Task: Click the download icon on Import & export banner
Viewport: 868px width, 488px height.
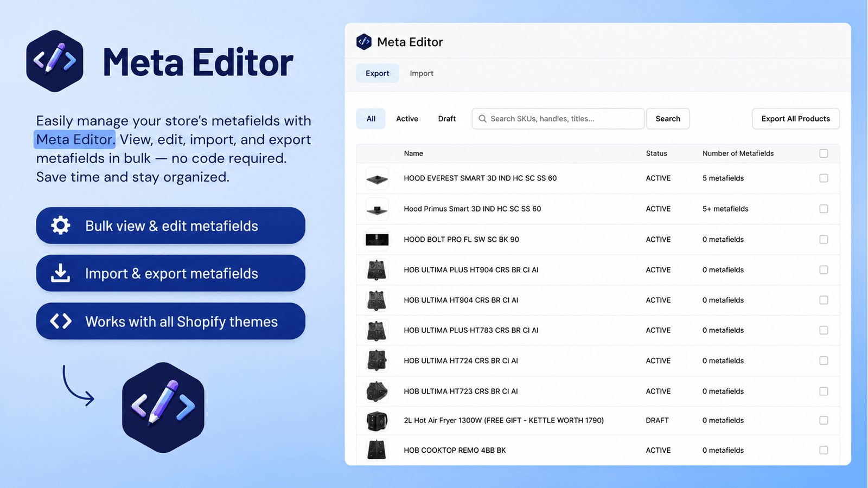Action: 61,273
